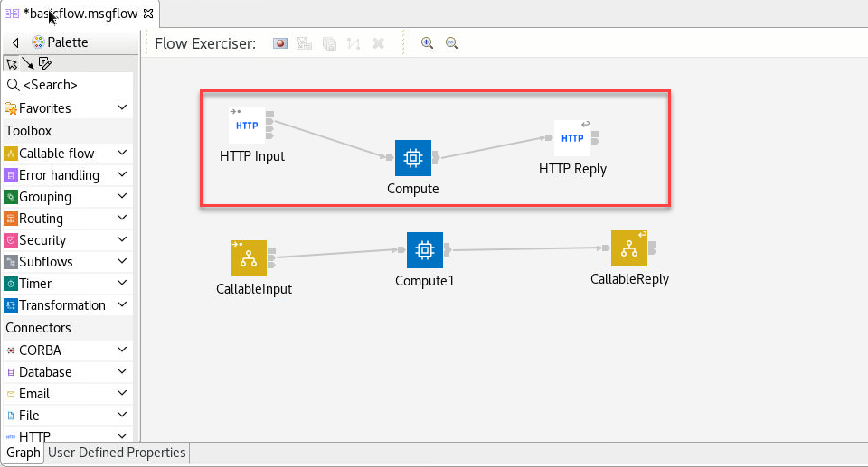Open the Graph tab
Viewport: 868px width, 467px height.
tap(24, 453)
